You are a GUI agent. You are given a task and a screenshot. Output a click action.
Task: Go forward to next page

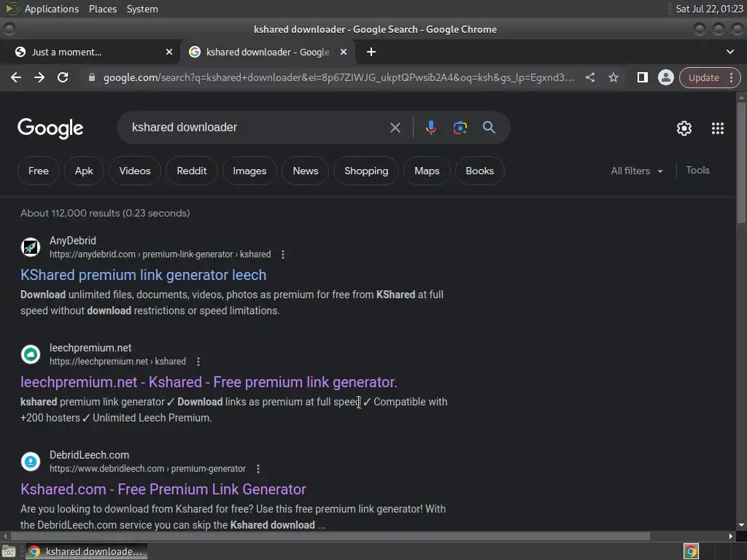click(x=39, y=77)
